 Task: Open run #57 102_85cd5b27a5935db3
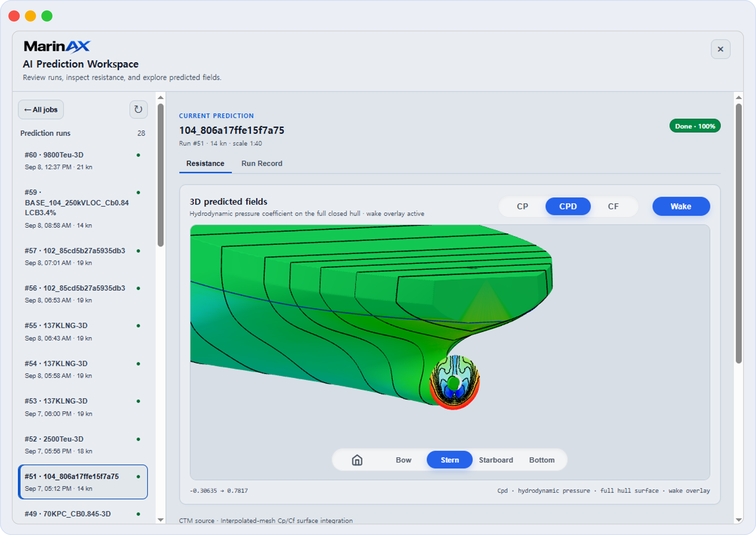click(x=83, y=257)
